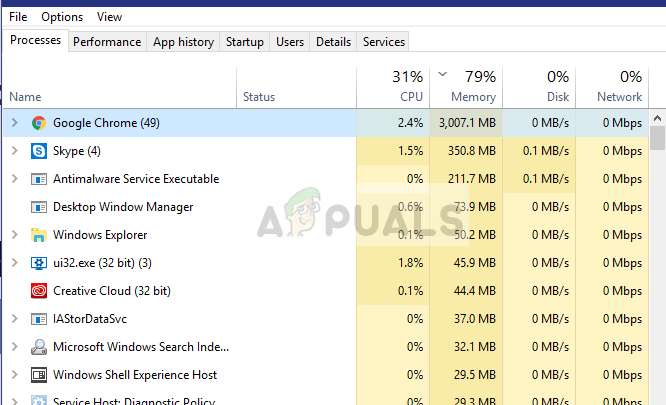Switch to the Performance tab
Image resolution: width=666 pixels, height=405 pixels.
[x=107, y=42]
